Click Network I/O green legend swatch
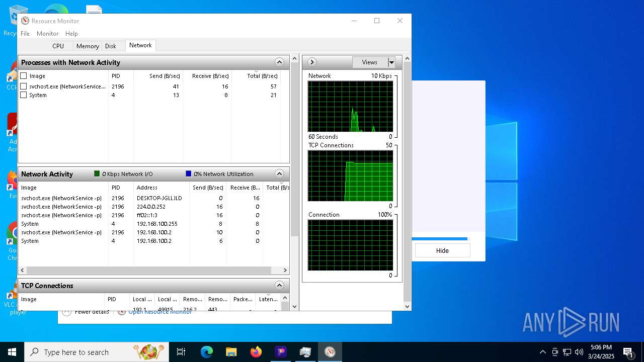The height and width of the screenshot is (362, 644). (x=97, y=174)
